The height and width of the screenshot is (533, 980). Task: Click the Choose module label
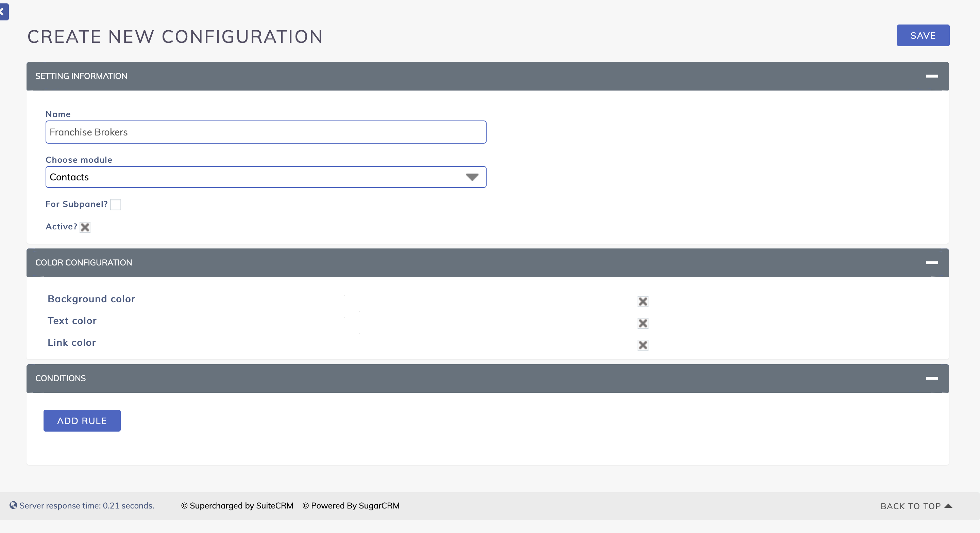point(79,160)
